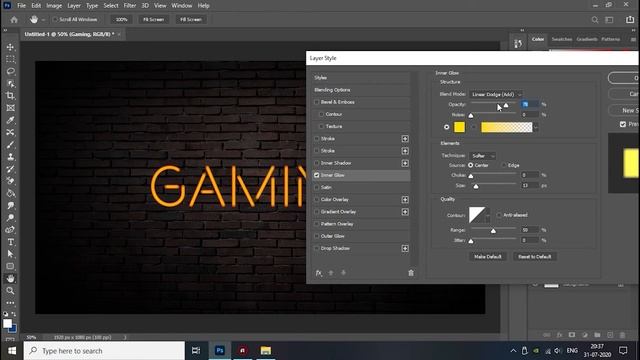Screen dimensions: 640x360
Task: Switch to the Gradients tab
Action: pos(587,39)
